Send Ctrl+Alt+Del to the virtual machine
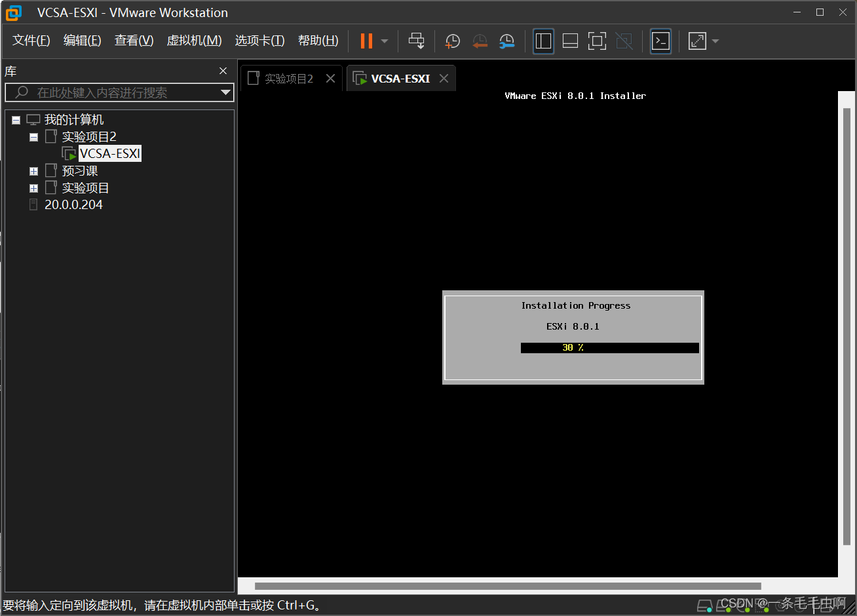857x616 pixels. (x=416, y=41)
